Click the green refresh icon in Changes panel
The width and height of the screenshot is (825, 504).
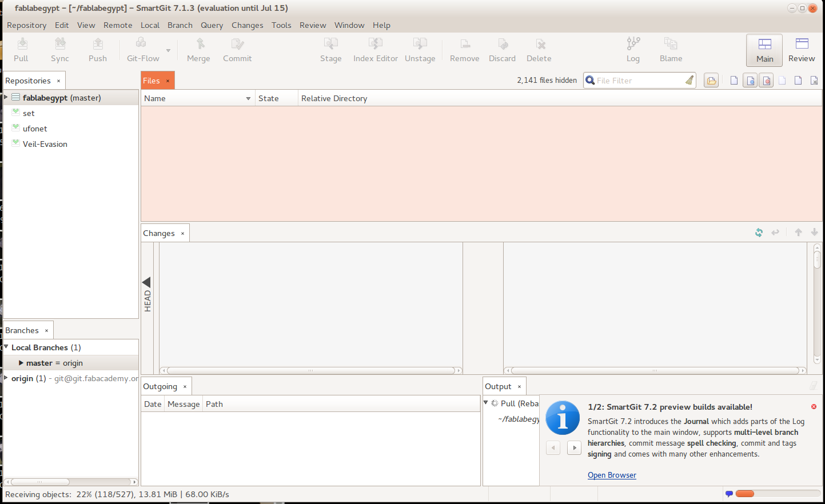coord(759,233)
